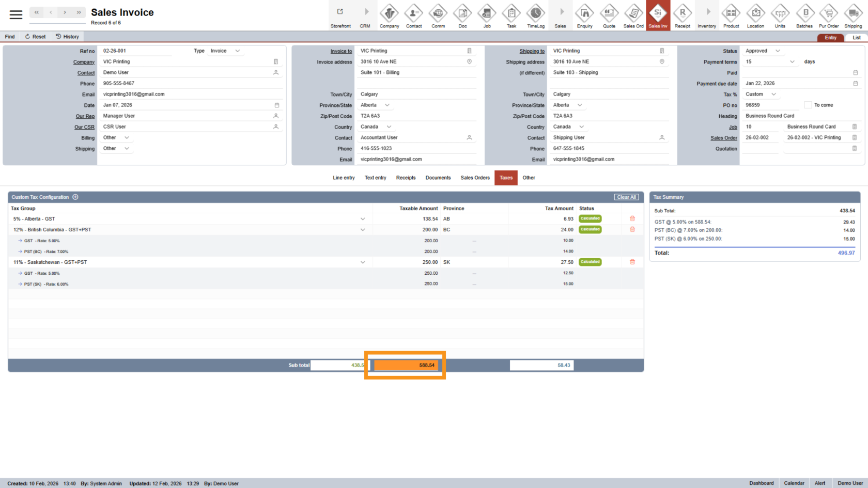This screenshot has width=868, height=488.
Task: Open the Pur Order module
Action: point(829,15)
